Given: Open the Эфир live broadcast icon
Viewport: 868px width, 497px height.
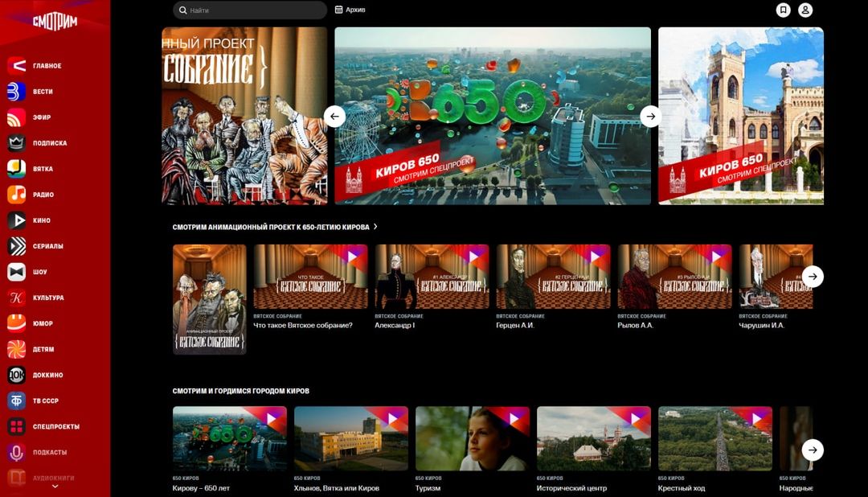Looking at the screenshot, I should (x=17, y=117).
